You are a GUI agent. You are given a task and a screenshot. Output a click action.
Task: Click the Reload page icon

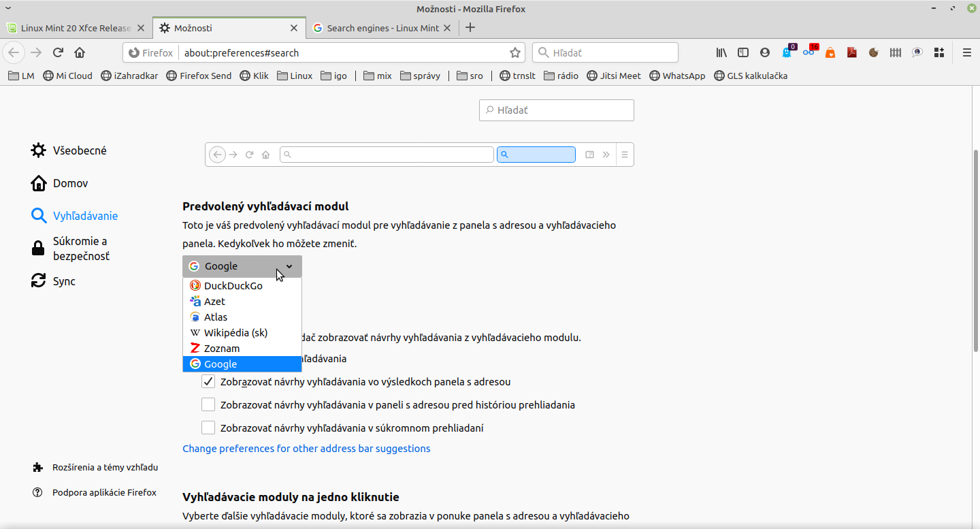coord(58,52)
